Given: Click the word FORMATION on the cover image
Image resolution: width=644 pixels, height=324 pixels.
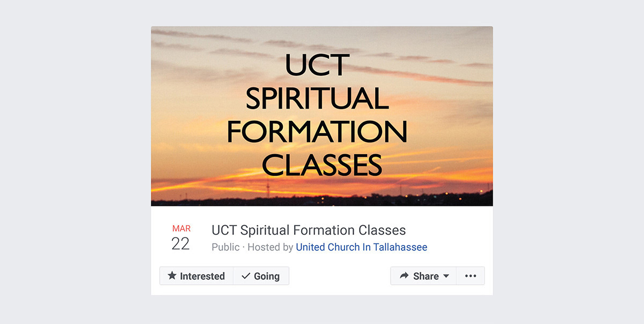Looking at the screenshot, I should (x=317, y=132).
